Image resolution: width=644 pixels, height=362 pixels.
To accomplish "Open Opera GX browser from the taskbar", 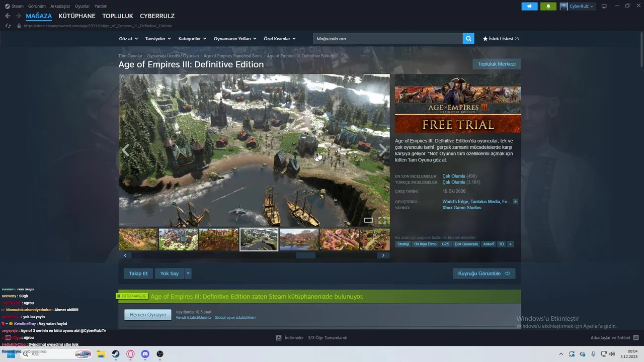I will pyautogui.click(x=130, y=354).
